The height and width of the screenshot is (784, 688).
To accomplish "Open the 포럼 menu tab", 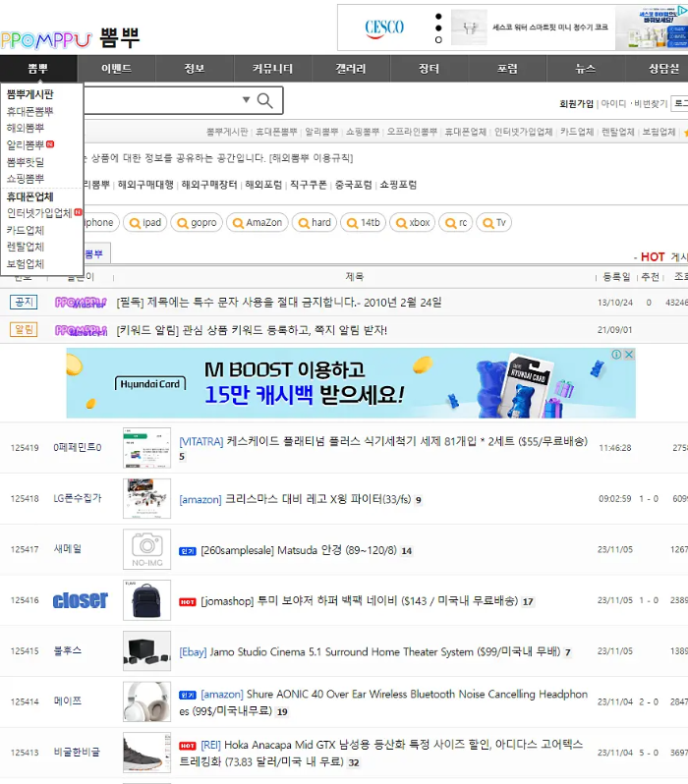I will click(507, 69).
